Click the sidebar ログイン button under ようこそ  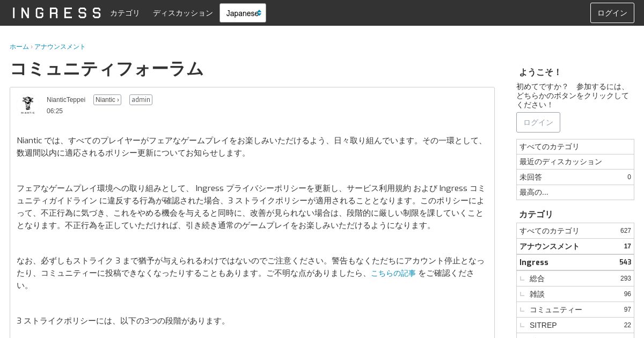(538, 122)
